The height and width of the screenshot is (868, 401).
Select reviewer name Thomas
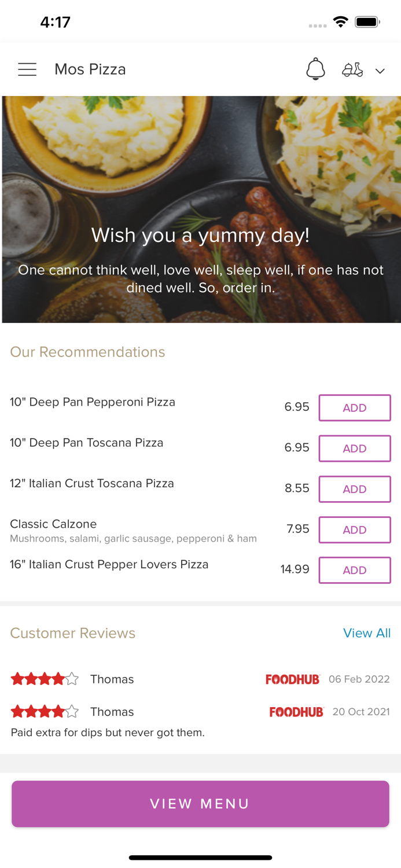click(x=112, y=679)
